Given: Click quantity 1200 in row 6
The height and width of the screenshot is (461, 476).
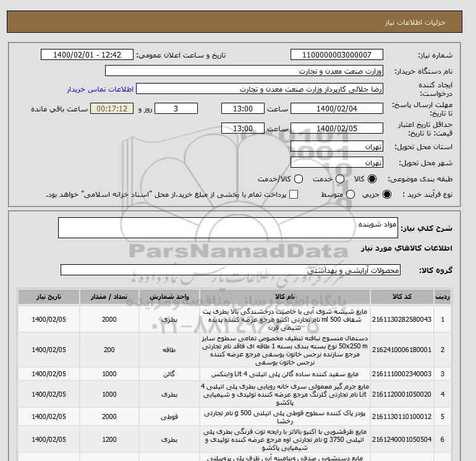Looking at the screenshot, I should (109, 439).
